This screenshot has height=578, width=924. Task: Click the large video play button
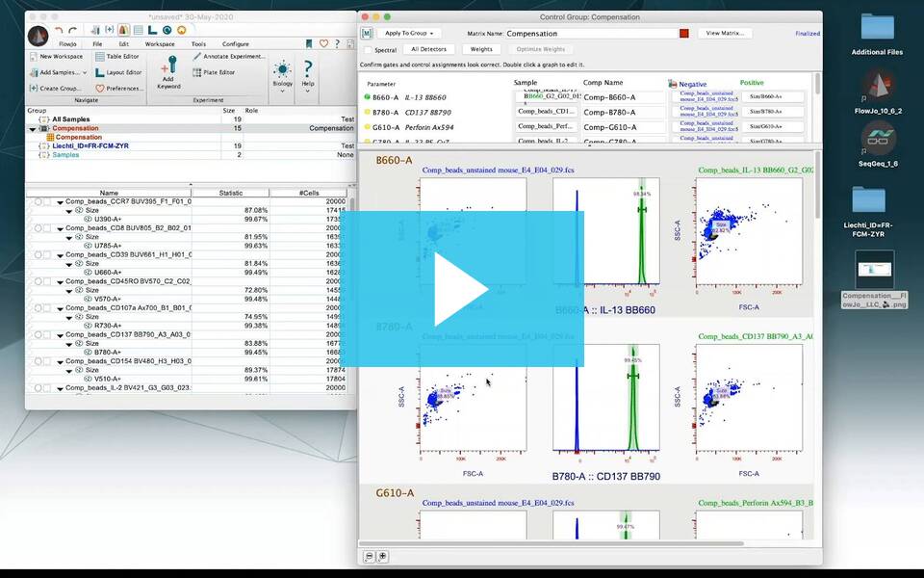461,289
